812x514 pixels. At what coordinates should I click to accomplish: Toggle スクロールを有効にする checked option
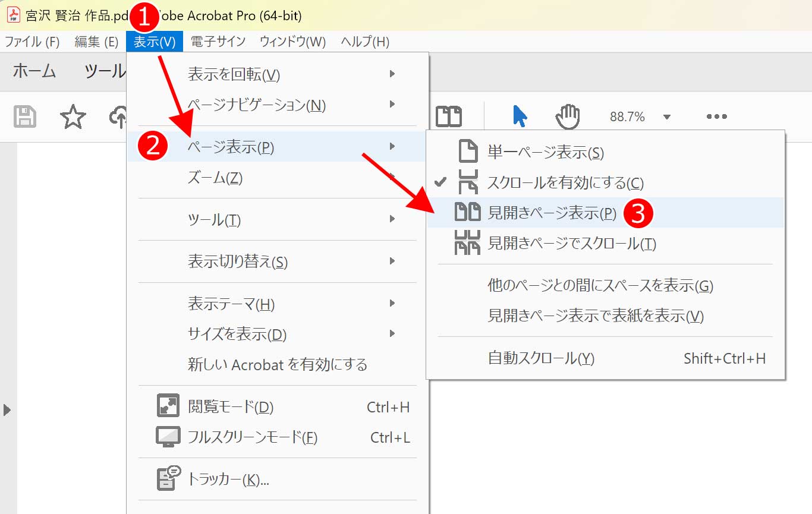pyautogui.click(x=606, y=182)
